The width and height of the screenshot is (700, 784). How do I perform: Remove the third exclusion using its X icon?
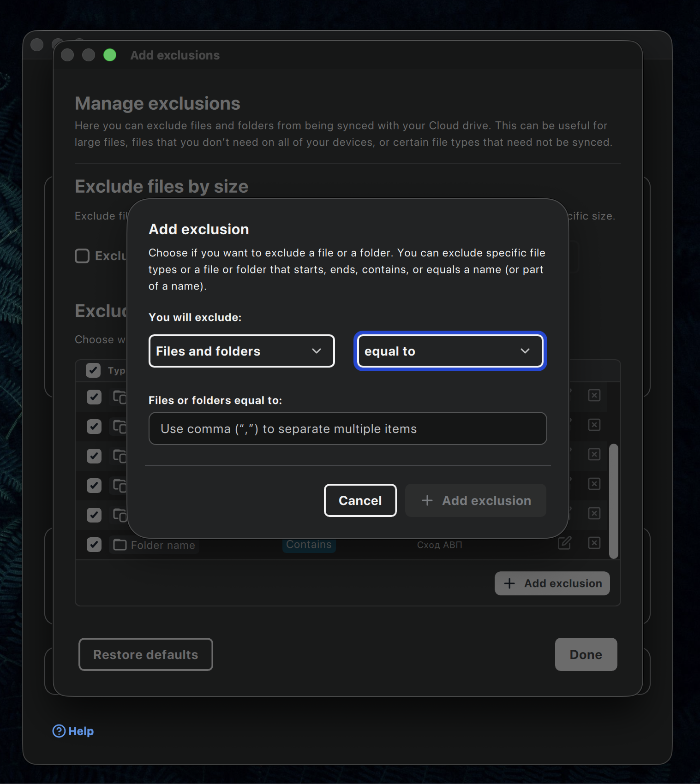tap(594, 454)
